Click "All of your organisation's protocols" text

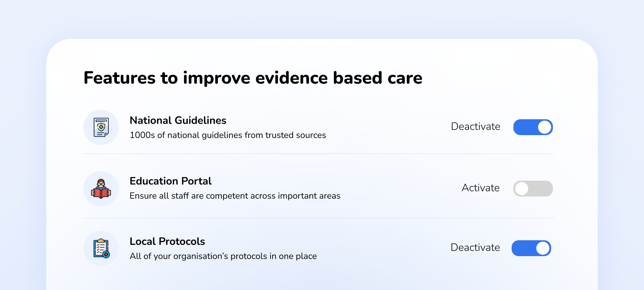223,256
